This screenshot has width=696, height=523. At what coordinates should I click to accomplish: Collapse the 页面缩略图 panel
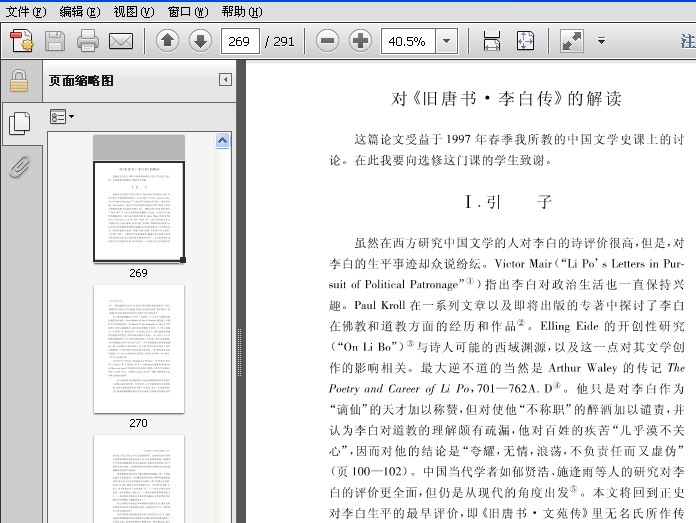coord(225,80)
